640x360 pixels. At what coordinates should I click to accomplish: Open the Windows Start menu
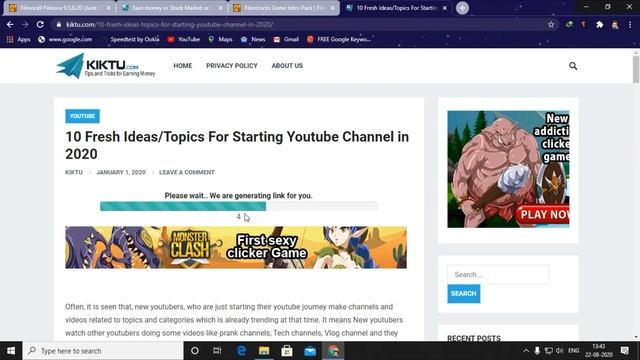click(11, 351)
